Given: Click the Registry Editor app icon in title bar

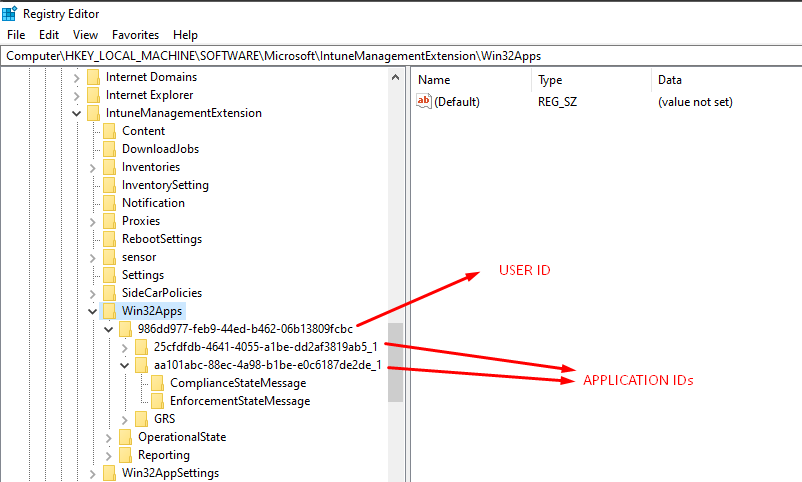Looking at the screenshot, I should 9,13.
